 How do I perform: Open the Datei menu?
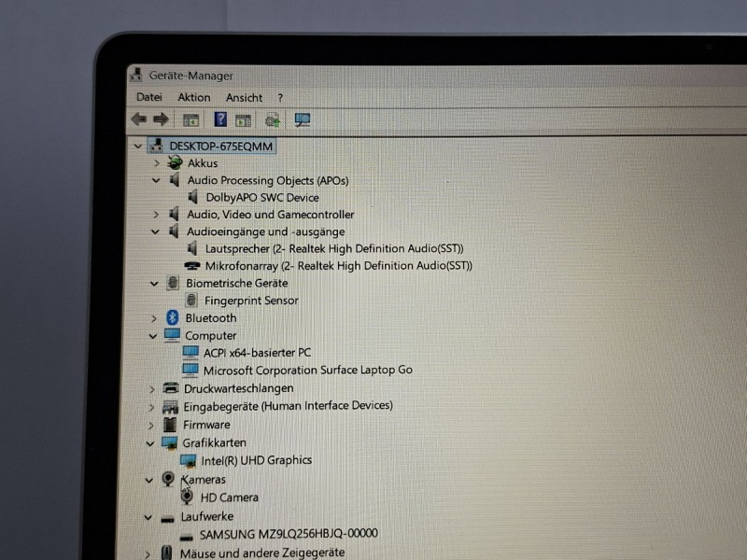point(149,97)
